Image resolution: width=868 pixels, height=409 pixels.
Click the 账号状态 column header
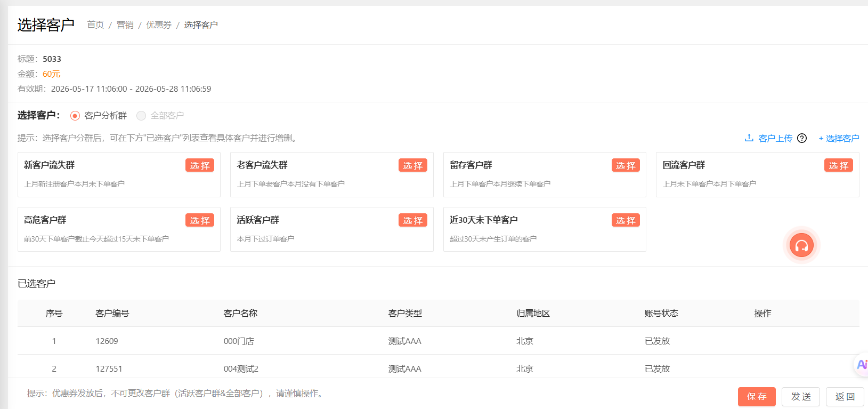[x=661, y=314]
